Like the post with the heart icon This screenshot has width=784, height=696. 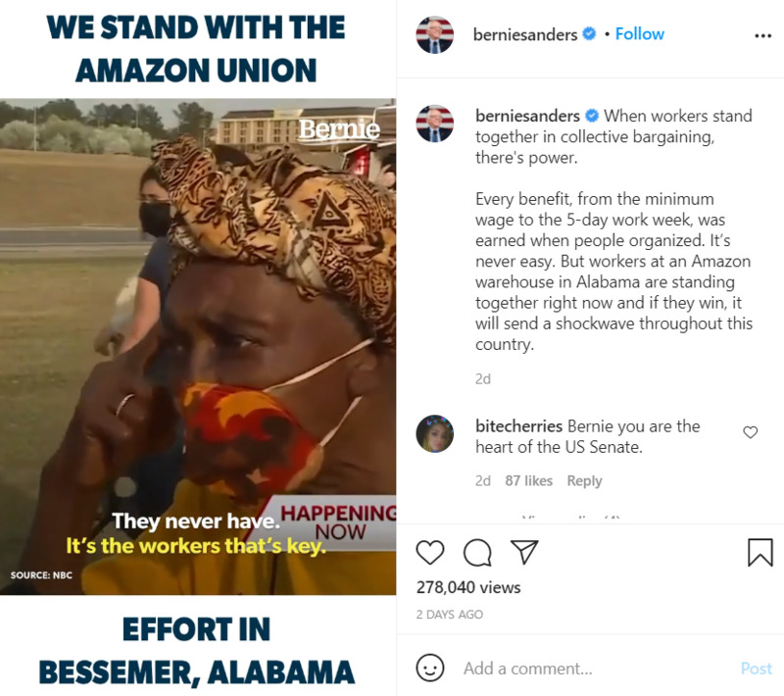[x=430, y=553]
